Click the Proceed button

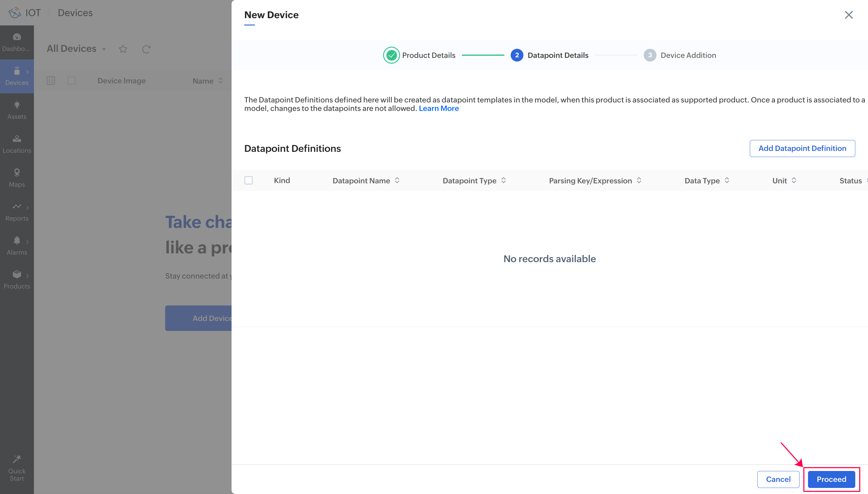(831, 479)
